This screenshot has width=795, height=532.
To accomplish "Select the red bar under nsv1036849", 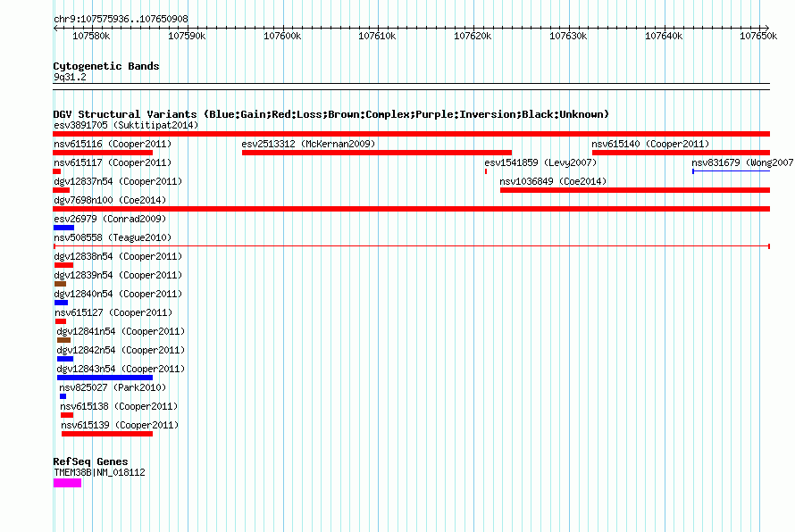I will point(635,190).
